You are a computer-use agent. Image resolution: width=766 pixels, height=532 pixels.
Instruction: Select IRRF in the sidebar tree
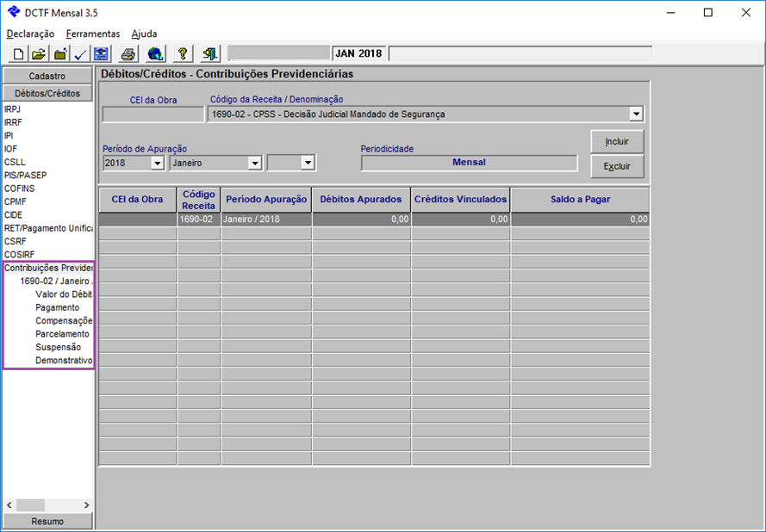point(13,122)
